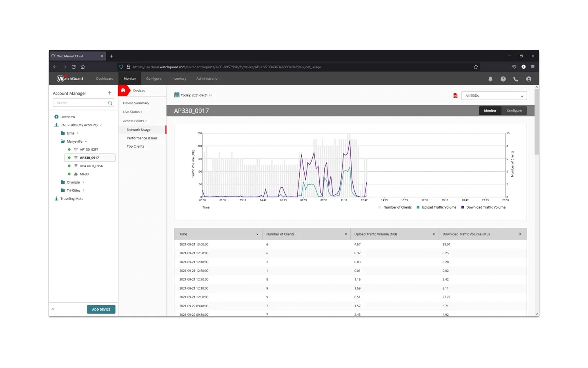Open the All SSIDs dropdown
This screenshot has width=588, height=368.
[x=494, y=96]
